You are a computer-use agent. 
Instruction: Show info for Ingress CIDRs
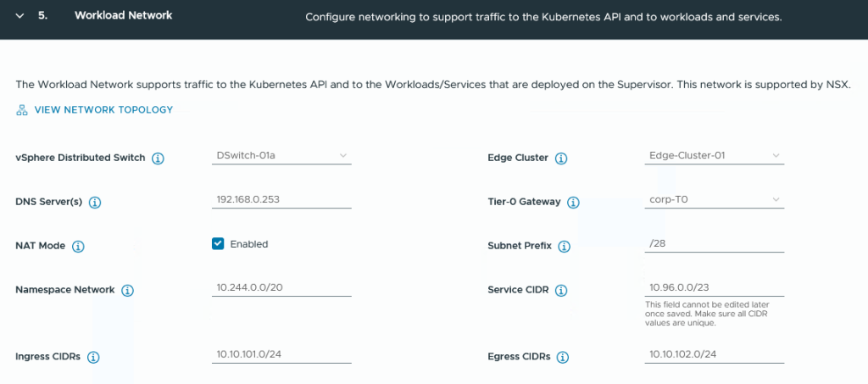(93, 358)
